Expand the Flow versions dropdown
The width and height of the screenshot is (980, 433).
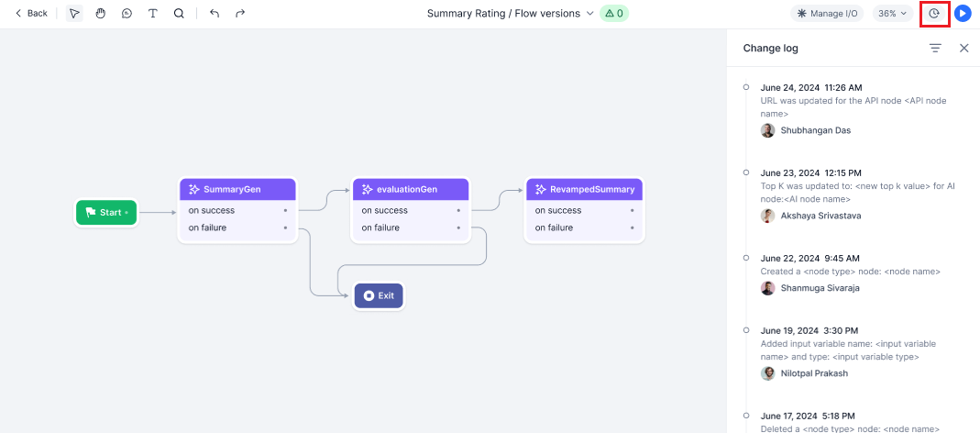(589, 14)
